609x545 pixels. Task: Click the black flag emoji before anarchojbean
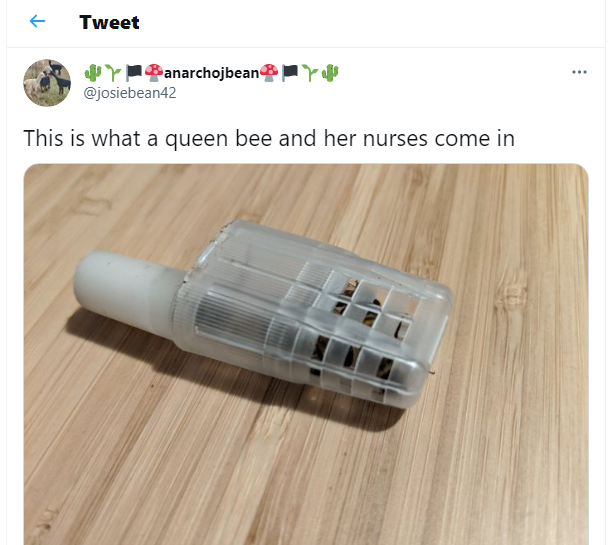[134, 73]
